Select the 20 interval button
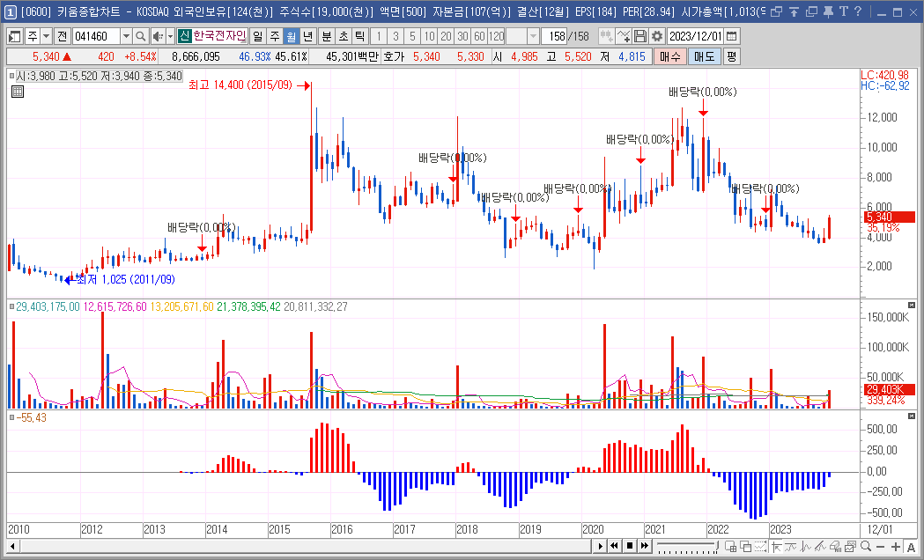 point(446,36)
